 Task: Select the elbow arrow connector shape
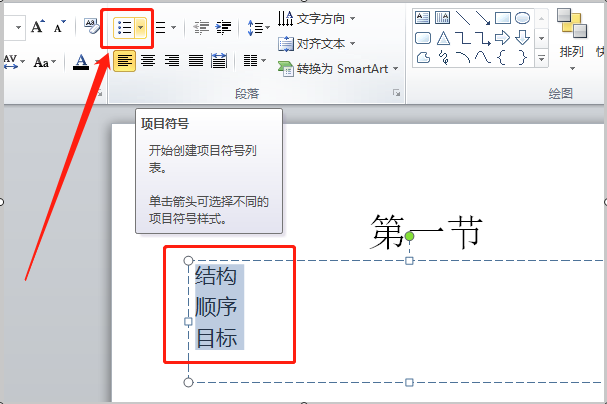point(483,38)
